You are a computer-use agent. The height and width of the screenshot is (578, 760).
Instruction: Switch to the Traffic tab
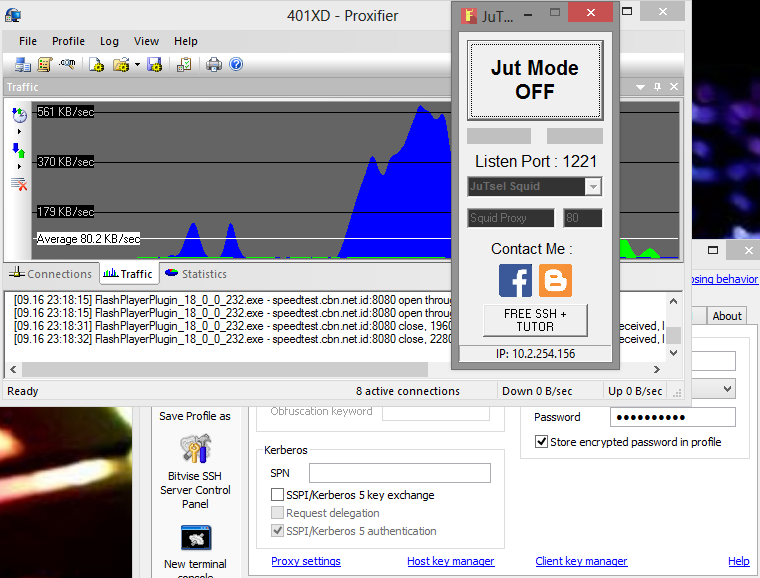[128, 274]
